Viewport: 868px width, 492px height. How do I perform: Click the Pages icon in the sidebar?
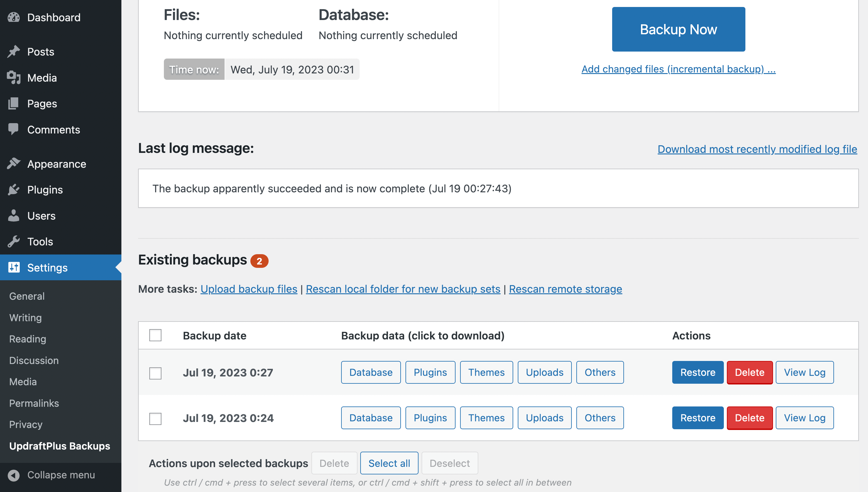pos(14,103)
